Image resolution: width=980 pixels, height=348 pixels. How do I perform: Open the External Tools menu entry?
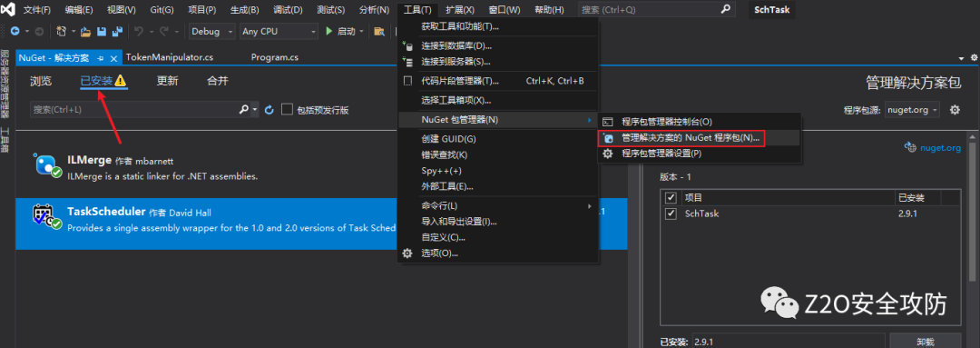coord(497,186)
